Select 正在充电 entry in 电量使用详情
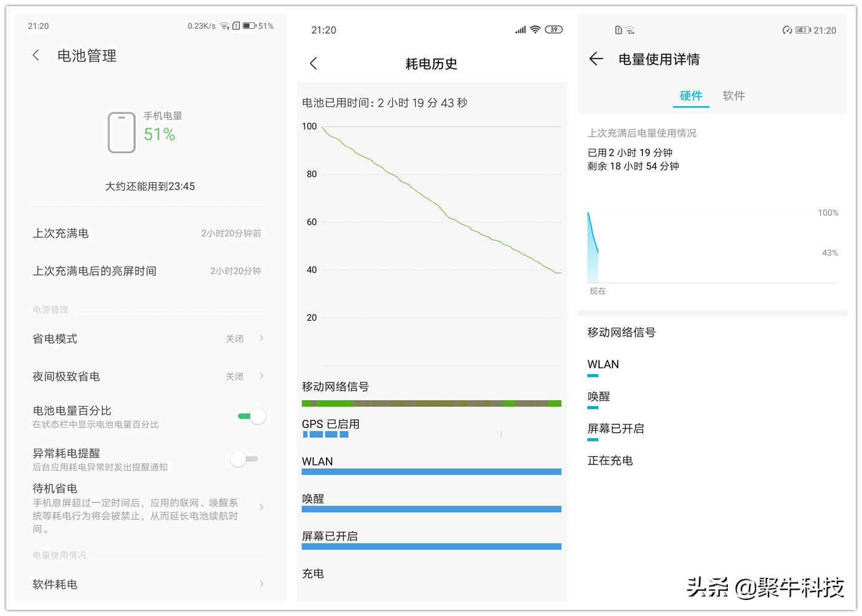862x616 pixels. pyautogui.click(x=610, y=460)
